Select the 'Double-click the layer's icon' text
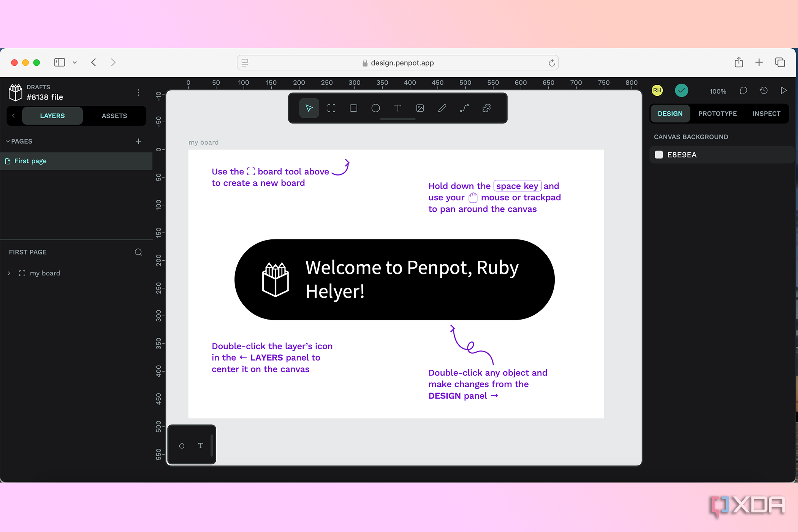The image size is (798, 532). click(272, 358)
